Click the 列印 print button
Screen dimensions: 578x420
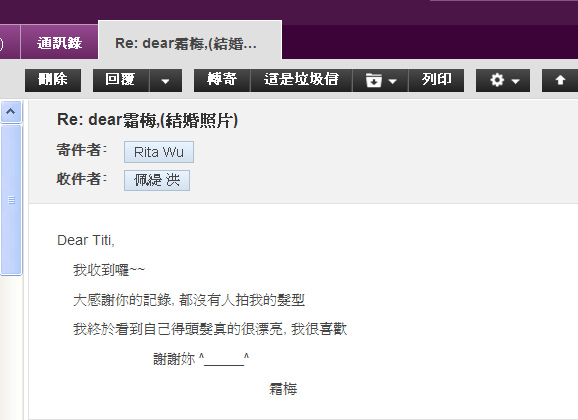436,80
